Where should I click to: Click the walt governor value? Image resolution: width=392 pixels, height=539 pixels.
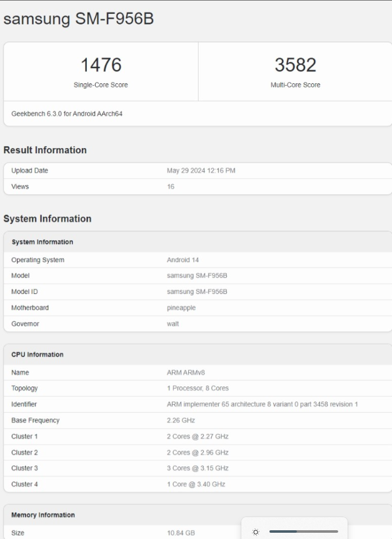(173, 324)
